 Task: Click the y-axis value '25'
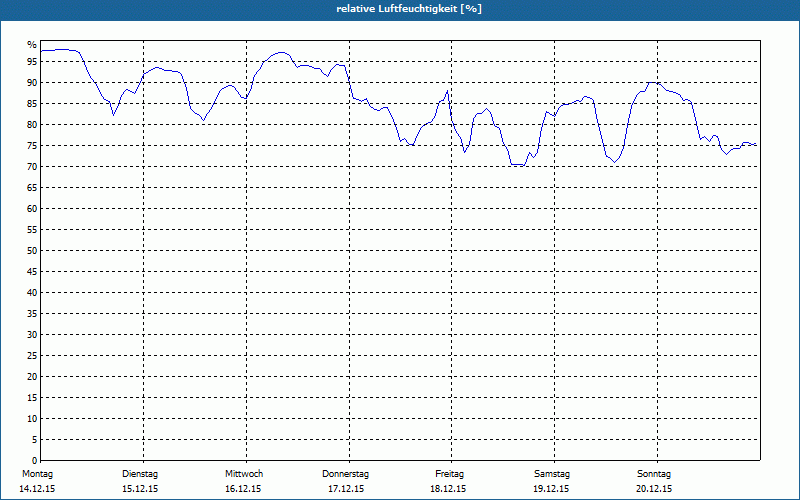(x=32, y=356)
